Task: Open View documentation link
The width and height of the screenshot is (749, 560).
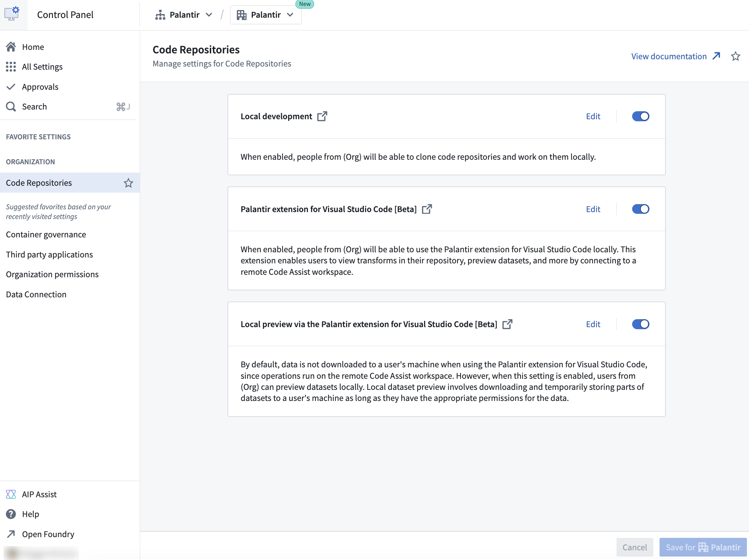Action: point(675,56)
